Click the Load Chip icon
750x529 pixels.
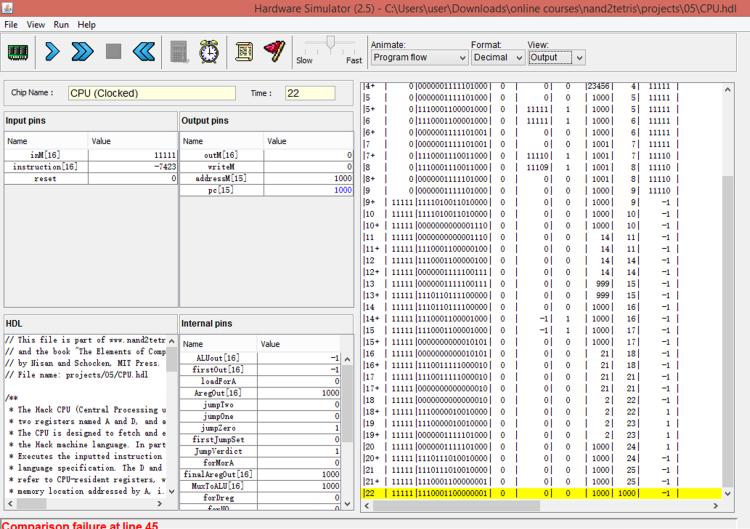point(18,51)
